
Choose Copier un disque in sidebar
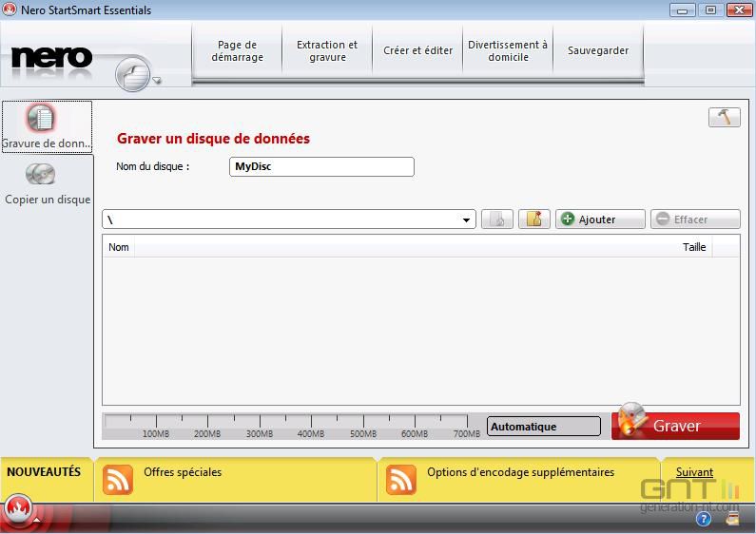pos(48,183)
